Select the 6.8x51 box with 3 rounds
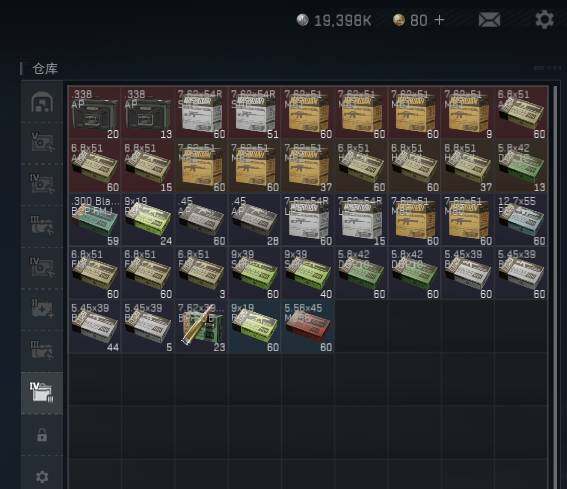The width and height of the screenshot is (567, 489). pos(201,273)
